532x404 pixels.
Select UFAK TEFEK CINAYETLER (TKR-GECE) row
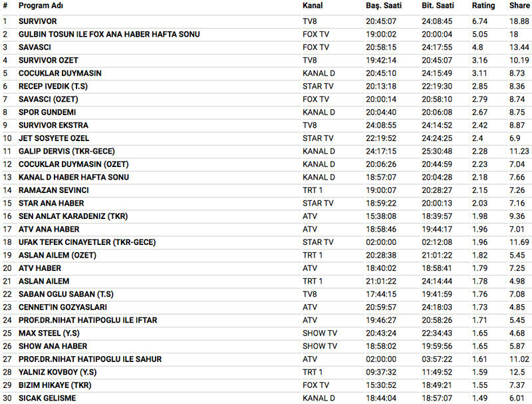pos(83,242)
